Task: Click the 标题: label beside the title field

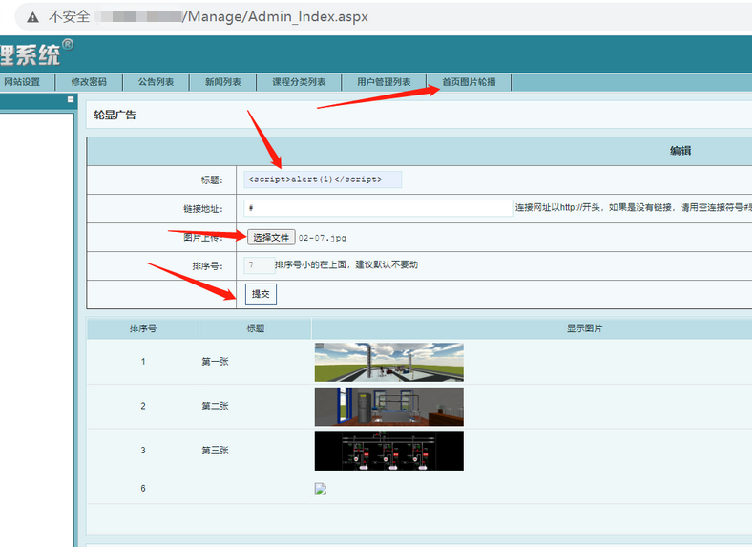Action: (x=212, y=180)
